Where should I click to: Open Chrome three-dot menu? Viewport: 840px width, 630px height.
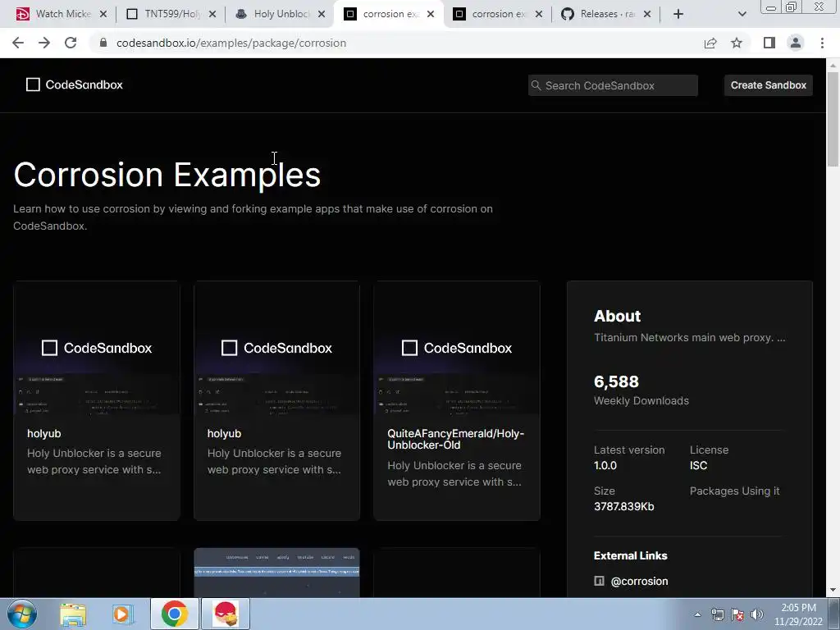coord(822,43)
